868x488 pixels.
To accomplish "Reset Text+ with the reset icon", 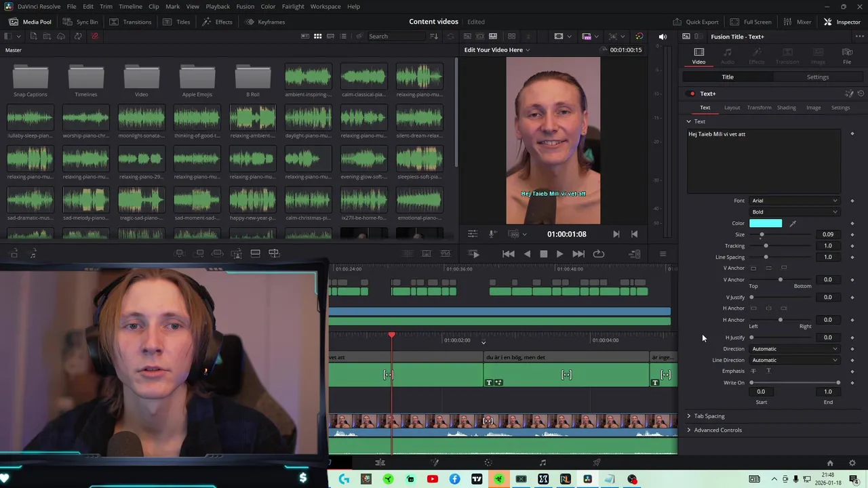I will point(861,94).
